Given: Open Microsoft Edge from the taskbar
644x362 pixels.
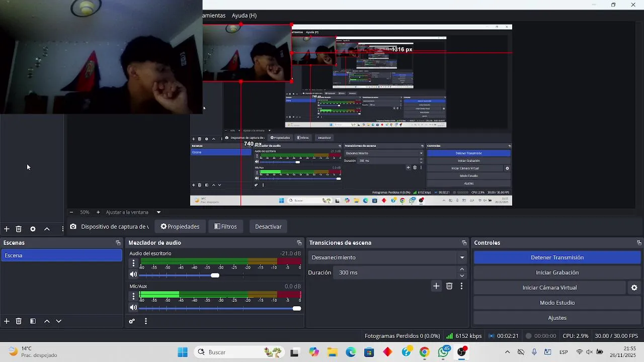Looking at the screenshot, I should pos(351,352).
